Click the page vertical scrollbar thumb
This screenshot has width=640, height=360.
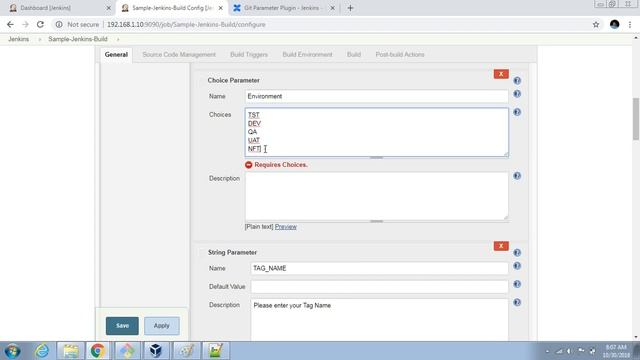pos(636,119)
